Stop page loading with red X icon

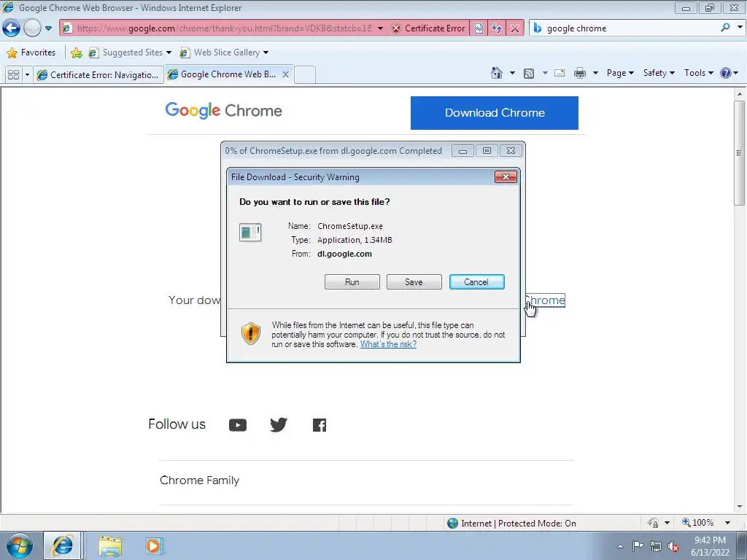pyautogui.click(x=515, y=28)
